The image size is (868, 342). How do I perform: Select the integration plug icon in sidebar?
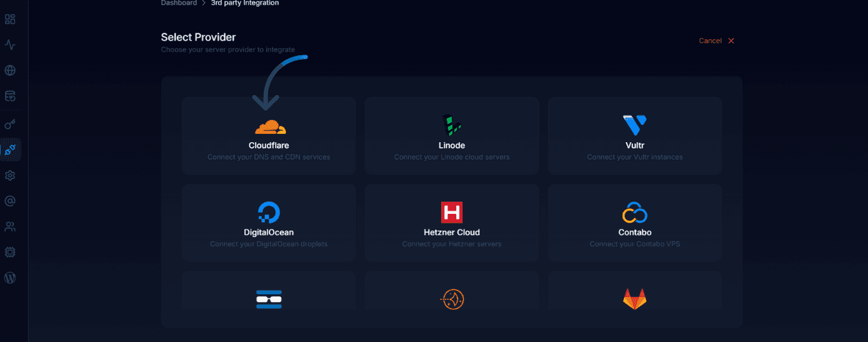tap(10, 150)
